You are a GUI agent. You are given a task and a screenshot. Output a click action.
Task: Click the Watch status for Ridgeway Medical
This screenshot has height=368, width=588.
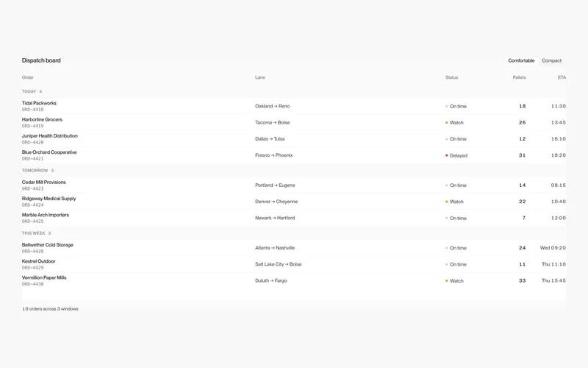pyautogui.click(x=454, y=202)
